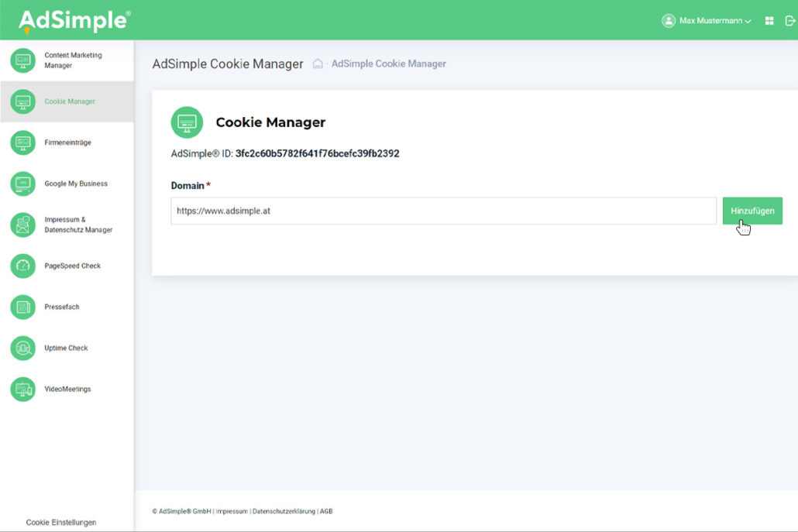
Task: Click the Uptime Check sidebar icon
Action: 23,348
